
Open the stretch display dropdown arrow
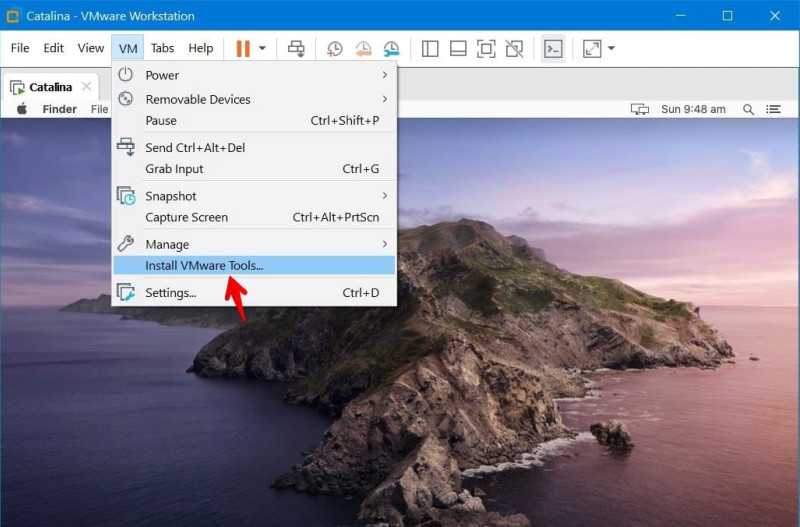click(612, 48)
